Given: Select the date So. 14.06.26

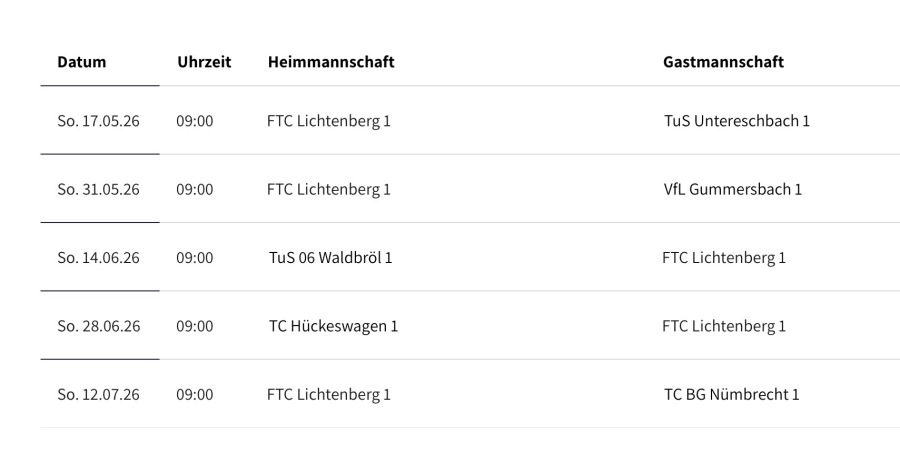Looking at the screenshot, I should coord(98,258).
